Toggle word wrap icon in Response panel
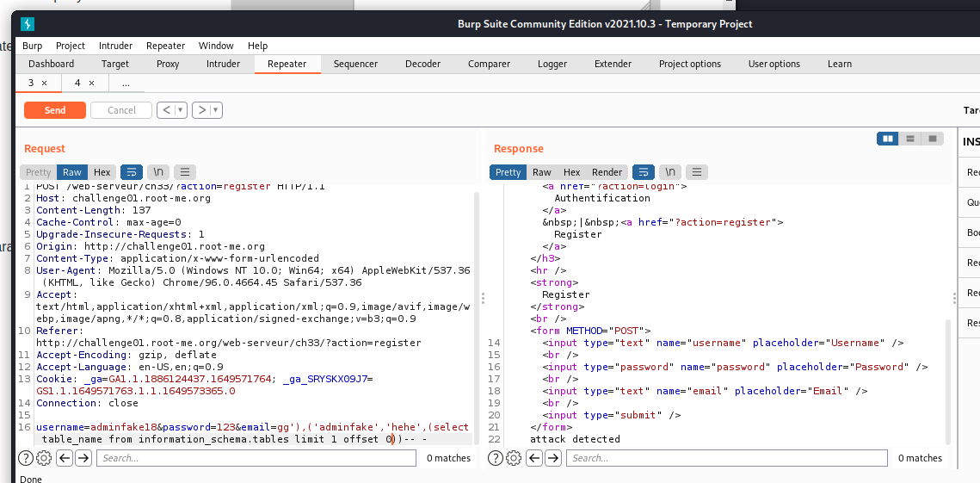Image resolution: width=980 pixels, height=483 pixels. point(644,172)
